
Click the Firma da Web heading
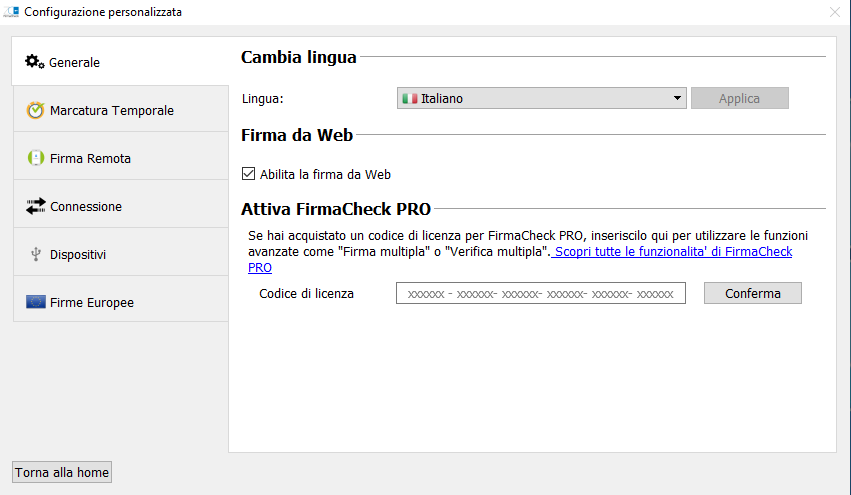coord(297,135)
